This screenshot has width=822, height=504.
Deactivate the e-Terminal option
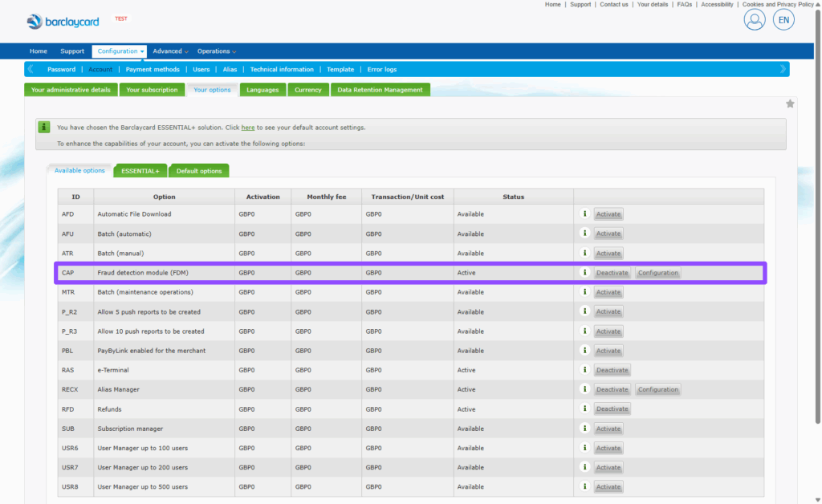pos(612,370)
